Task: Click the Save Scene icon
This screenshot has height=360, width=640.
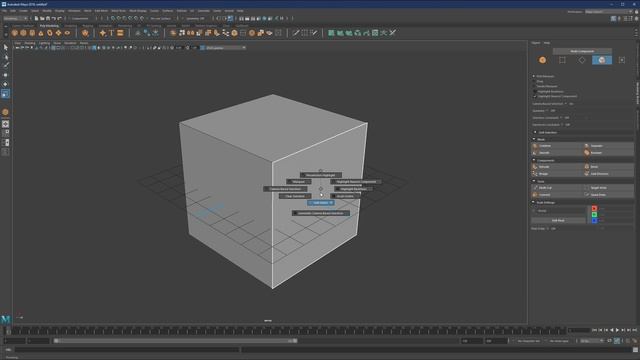Action: point(48,18)
